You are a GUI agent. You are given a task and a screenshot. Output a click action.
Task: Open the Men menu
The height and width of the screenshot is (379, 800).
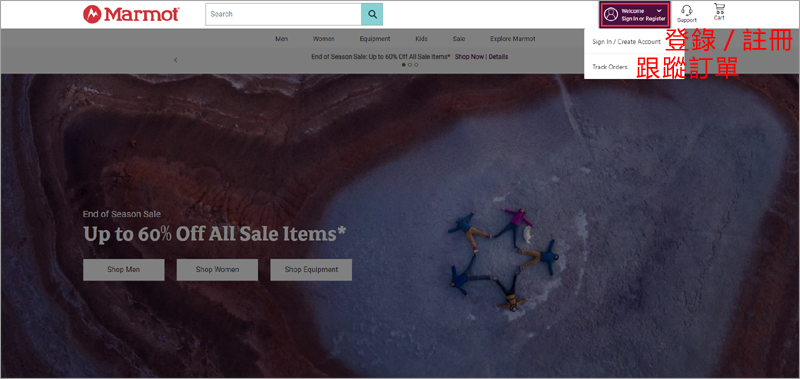point(282,39)
